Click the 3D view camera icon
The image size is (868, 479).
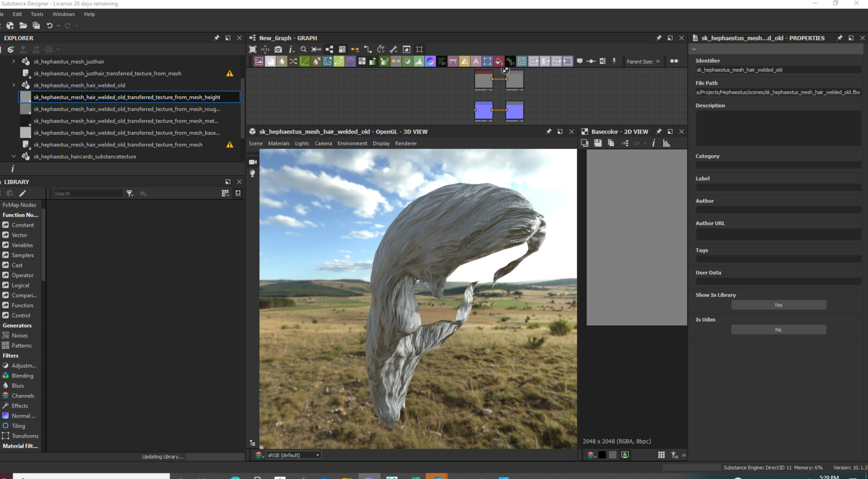[x=252, y=162]
